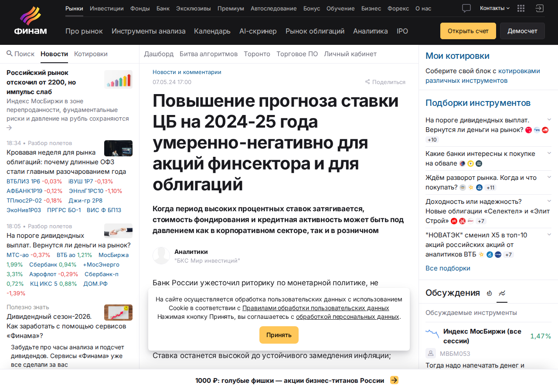Click the login arrow icon at top right
Image resolution: width=558 pixels, height=392 pixels.
tap(540, 8)
